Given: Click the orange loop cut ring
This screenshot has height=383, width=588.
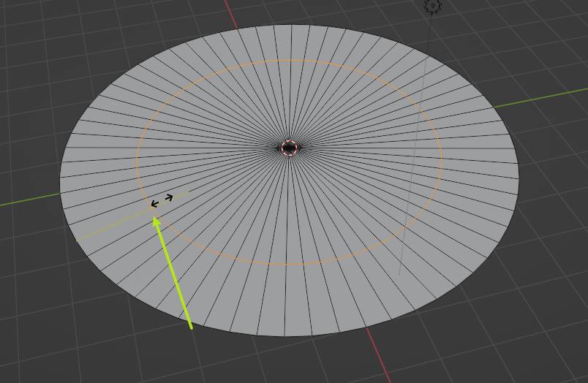Looking at the screenshot, I should [289, 162].
